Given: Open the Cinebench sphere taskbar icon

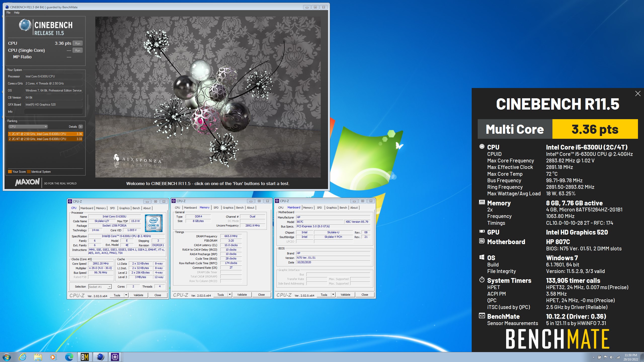Looking at the screenshot, I should coord(100,357).
